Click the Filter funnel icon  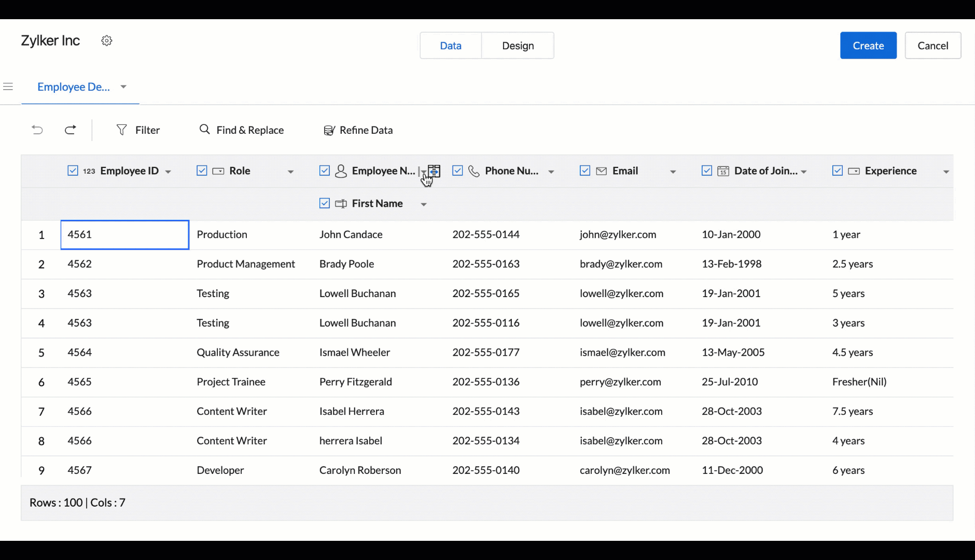121,130
